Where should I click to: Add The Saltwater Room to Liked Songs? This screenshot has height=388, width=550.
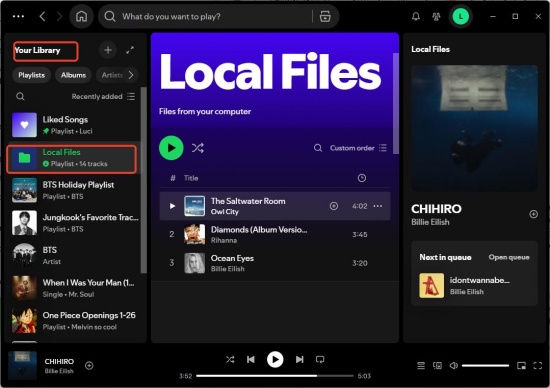tap(334, 206)
